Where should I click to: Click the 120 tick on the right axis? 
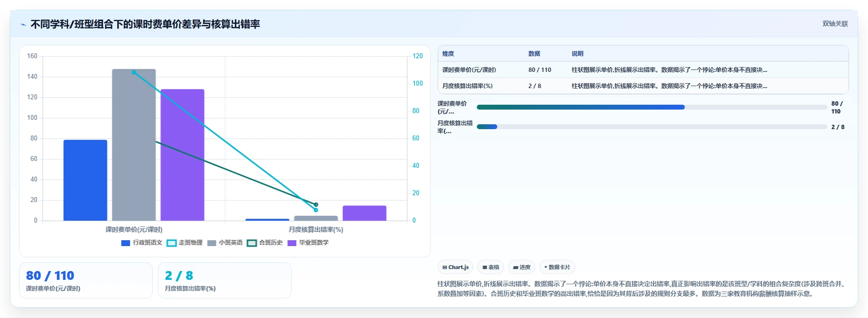tap(418, 56)
